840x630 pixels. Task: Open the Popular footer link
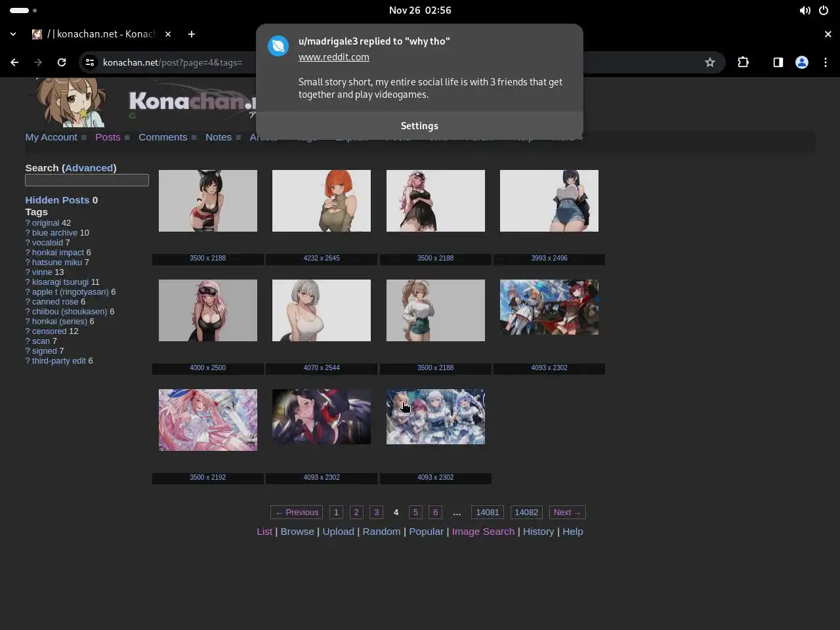coord(427,532)
